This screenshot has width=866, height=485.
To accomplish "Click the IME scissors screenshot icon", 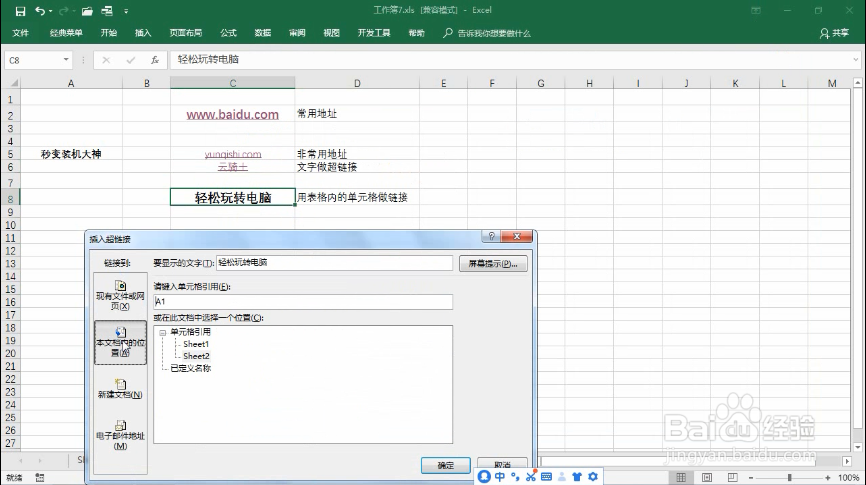I will pos(531,477).
